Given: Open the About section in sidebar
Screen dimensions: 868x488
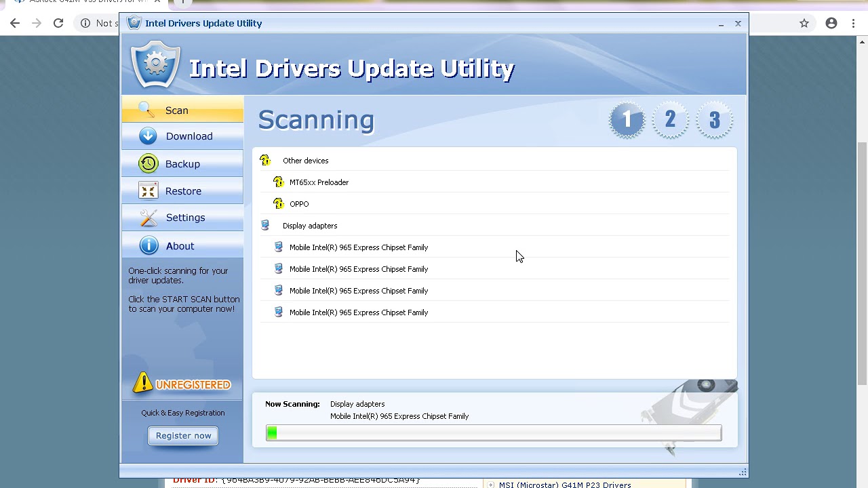Looking at the screenshot, I should (182, 245).
